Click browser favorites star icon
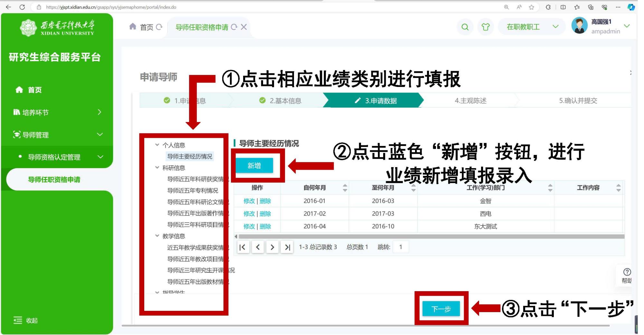This screenshot has height=335, width=644. 531,7
